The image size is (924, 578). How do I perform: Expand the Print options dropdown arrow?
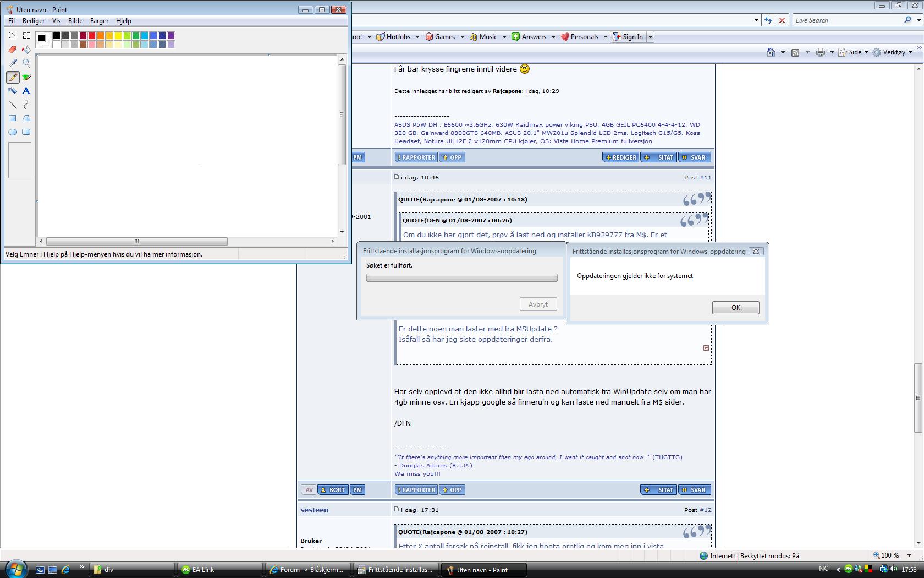coord(832,52)
